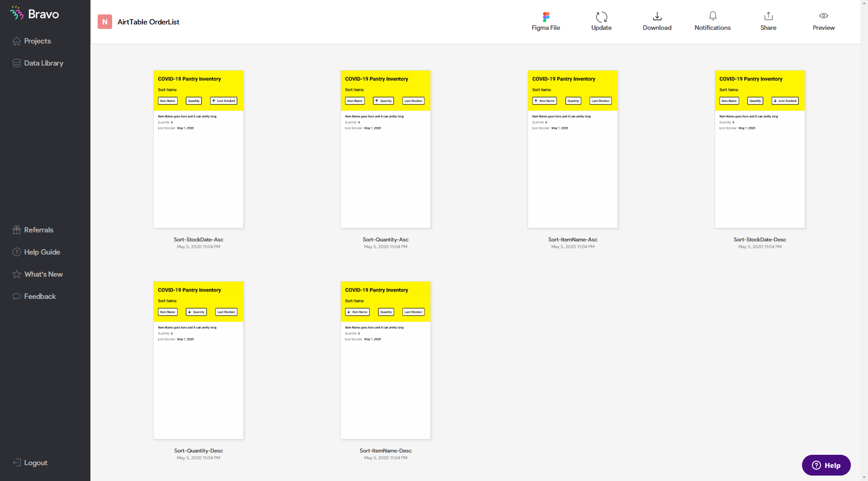Click the red N project avatar
Screen dimensions: 868x481
pyautogui.click(x=105, y=22)
